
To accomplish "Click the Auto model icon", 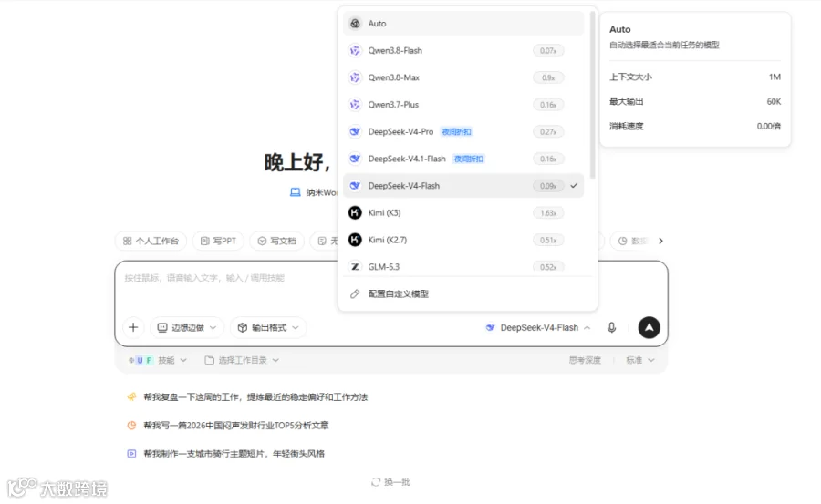I will pos(355,24).
